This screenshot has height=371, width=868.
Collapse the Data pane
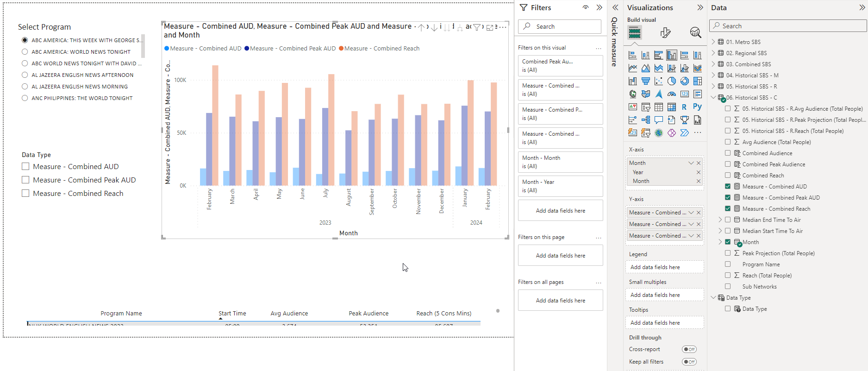pyautogui.click(x=862, y=7)
